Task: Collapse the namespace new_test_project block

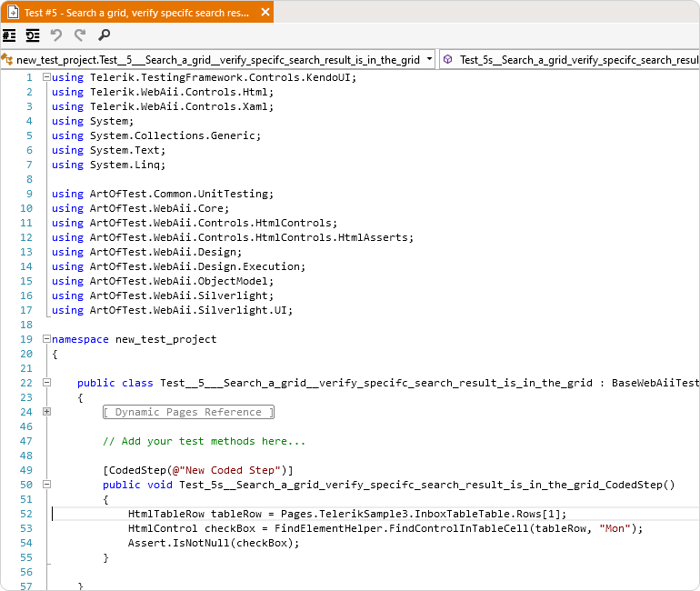Action: pyautogui.click(x=46, y=339)
